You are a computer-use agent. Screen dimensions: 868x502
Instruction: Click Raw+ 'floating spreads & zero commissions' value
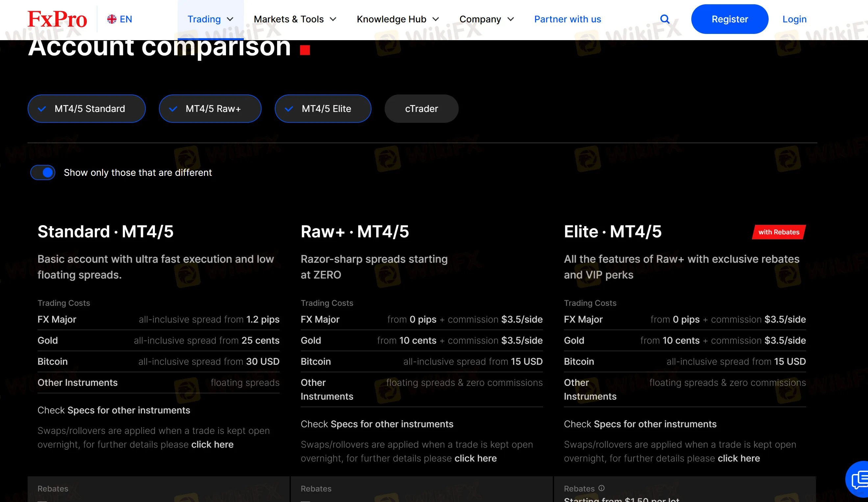coord(464,383)
